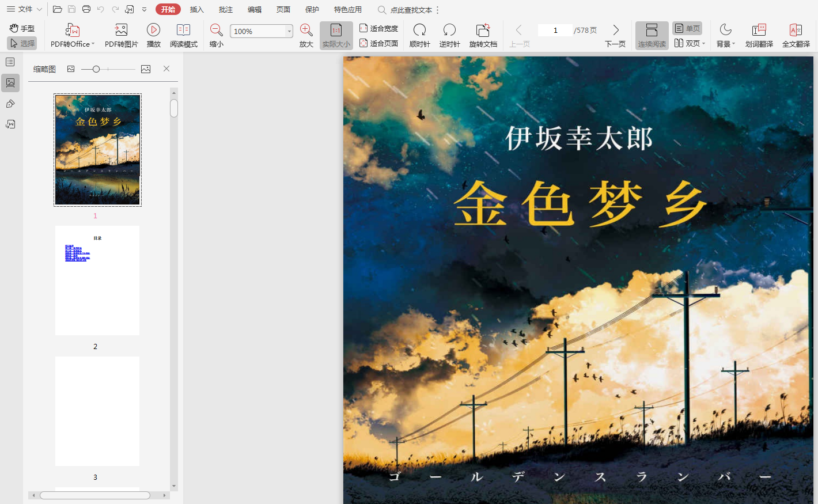This screenshot has height=504, width=818.
Task: Select the 选择 selection tool
Action: (22, 43)
